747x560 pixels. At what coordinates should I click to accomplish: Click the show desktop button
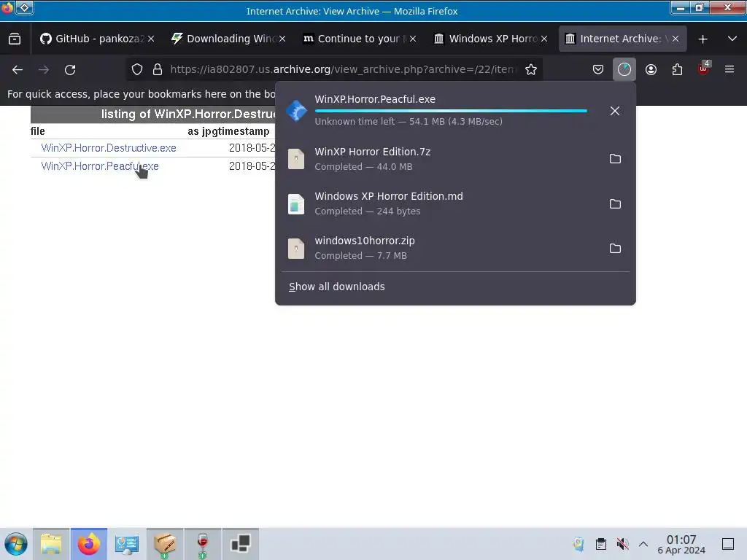[x=728, y=544]
